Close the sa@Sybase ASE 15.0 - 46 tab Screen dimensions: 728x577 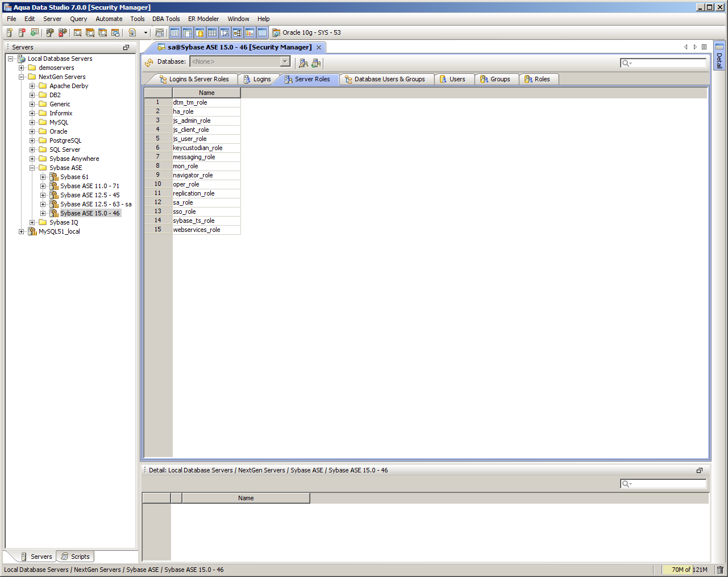[x=319, y=47]
